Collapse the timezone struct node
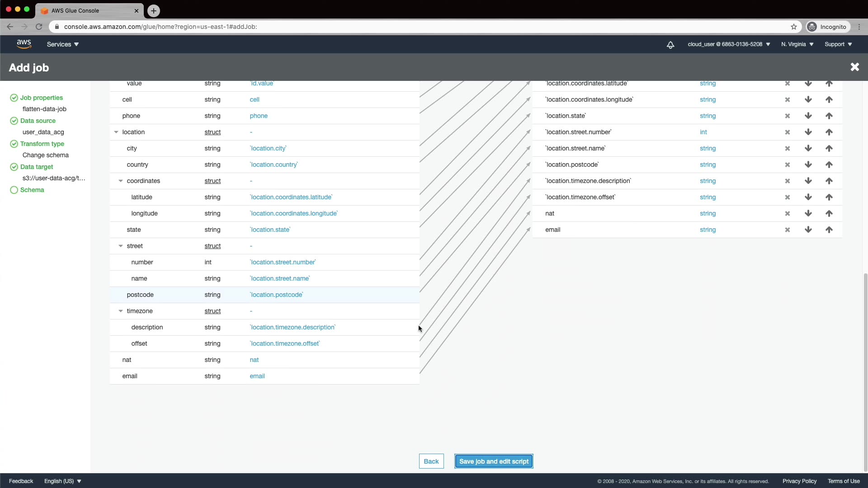The height and width of the screenshot is (488, 868). 121,311
